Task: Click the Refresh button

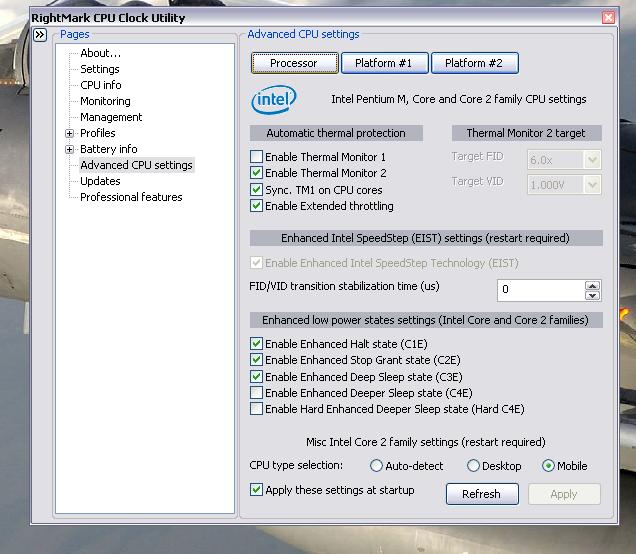Action: tap(482, 494)
